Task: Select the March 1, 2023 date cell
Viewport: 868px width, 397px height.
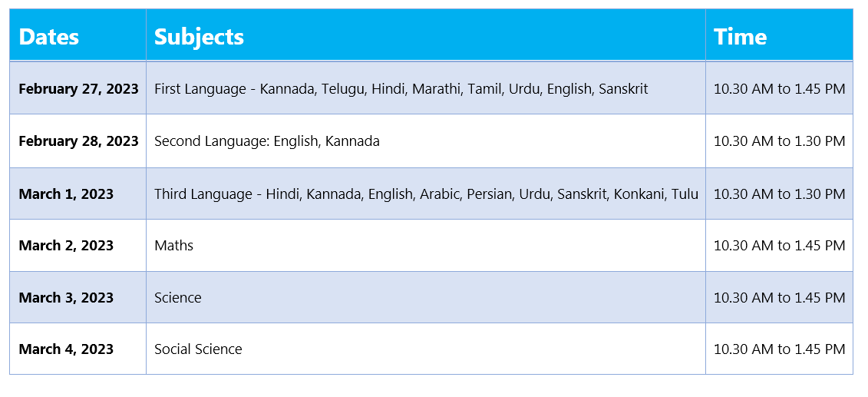Action: [78, 194]
